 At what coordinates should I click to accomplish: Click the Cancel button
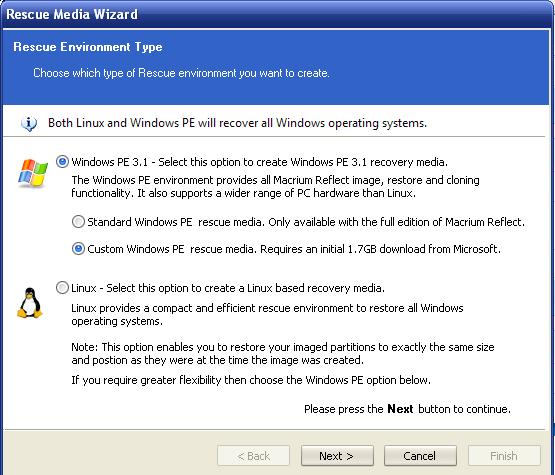420,456
